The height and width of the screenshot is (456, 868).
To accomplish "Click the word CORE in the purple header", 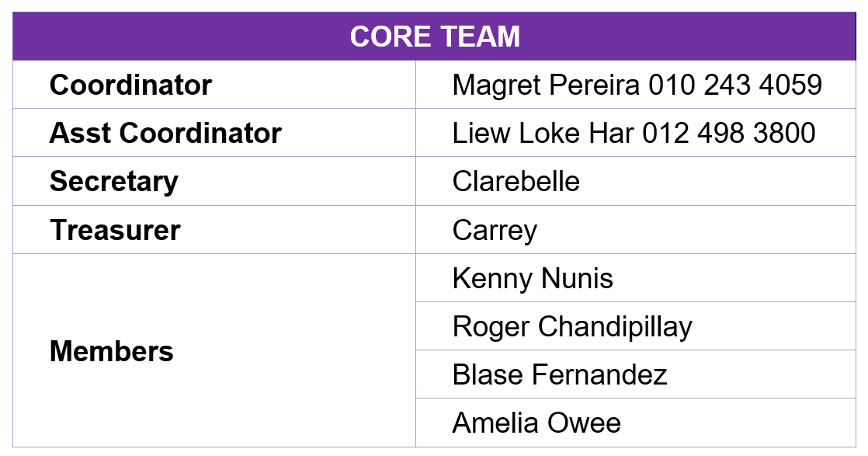I will 386,37.
